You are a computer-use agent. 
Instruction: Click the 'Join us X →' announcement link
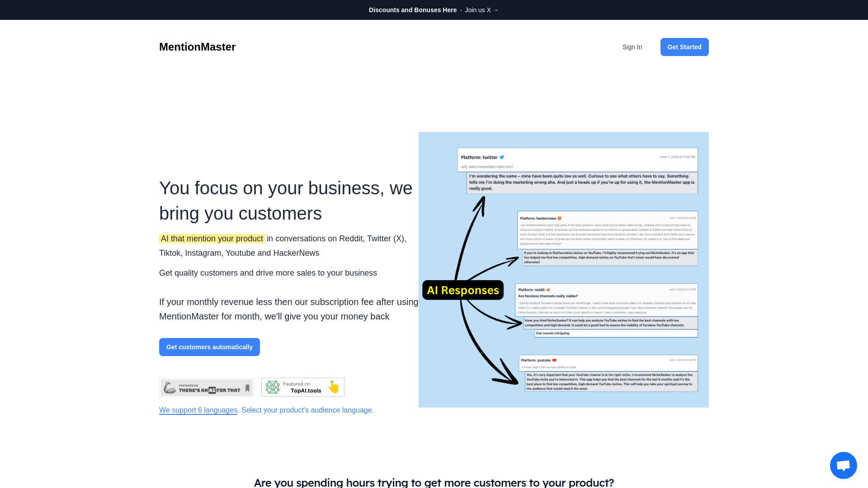click(x=481, y=9)
